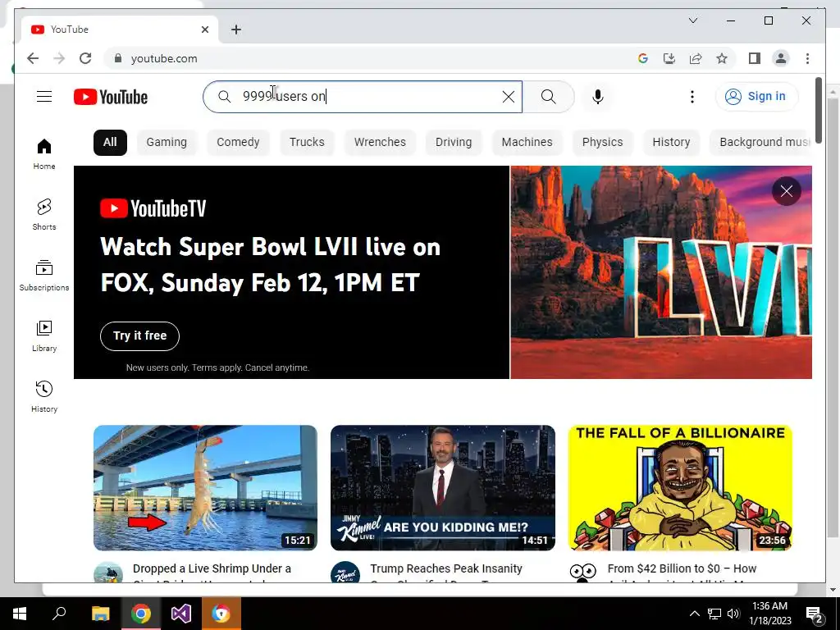Viewport: 840px width, 630px height.
Task: Open File Explorer from taskbar
Action: tap(100, 614)
